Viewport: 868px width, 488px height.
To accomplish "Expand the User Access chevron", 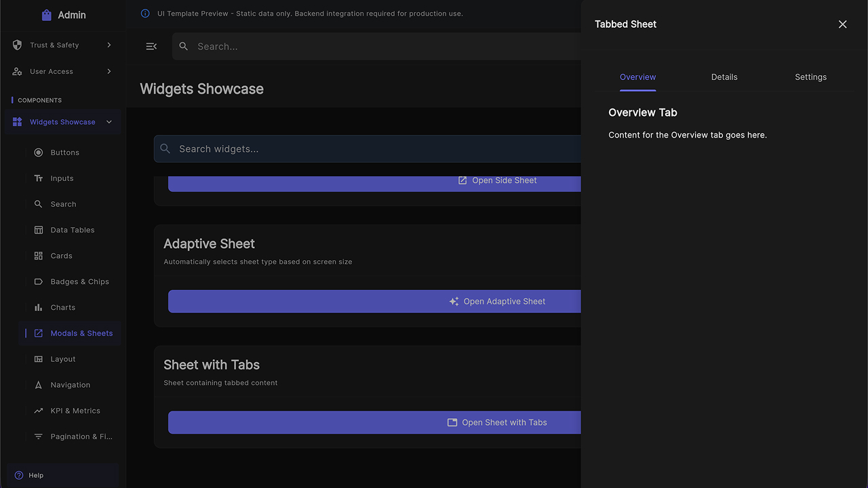I will [x=109, y=71].
